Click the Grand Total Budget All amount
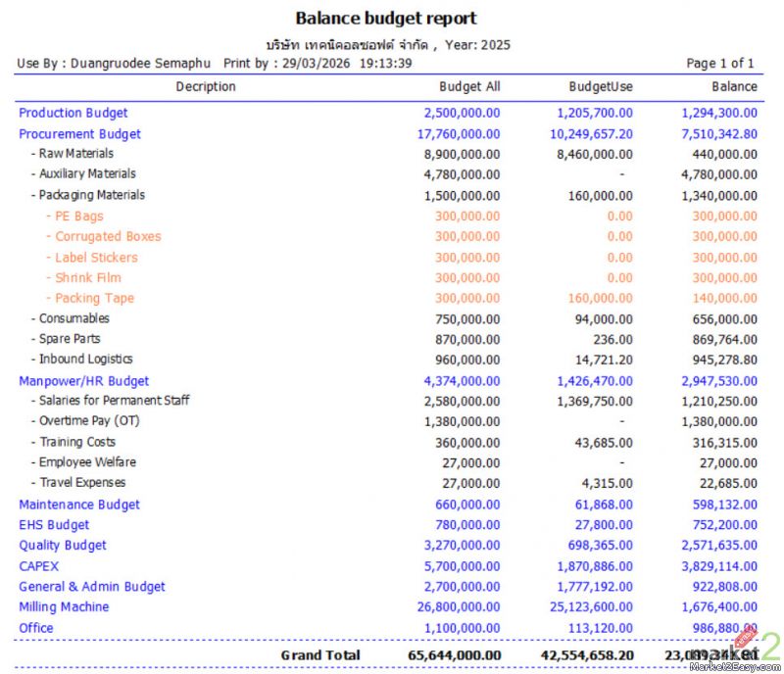Viewport: 784px width, 674px height. tap(454, 654)
